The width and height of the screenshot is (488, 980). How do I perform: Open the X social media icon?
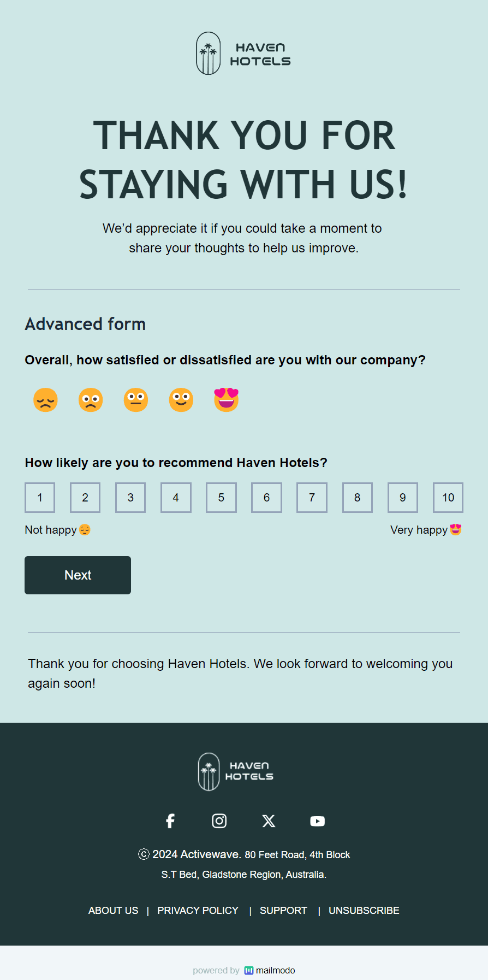[x=268, y=820]
